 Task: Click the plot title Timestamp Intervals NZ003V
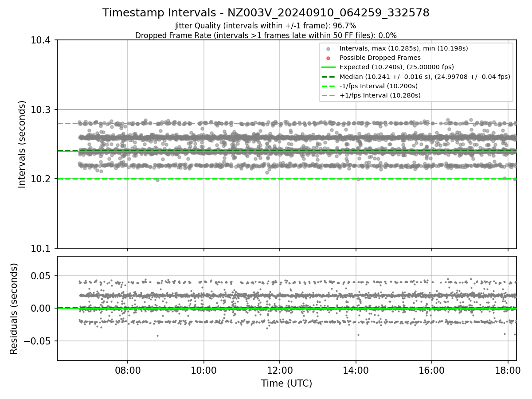click(x=266, y=13)
